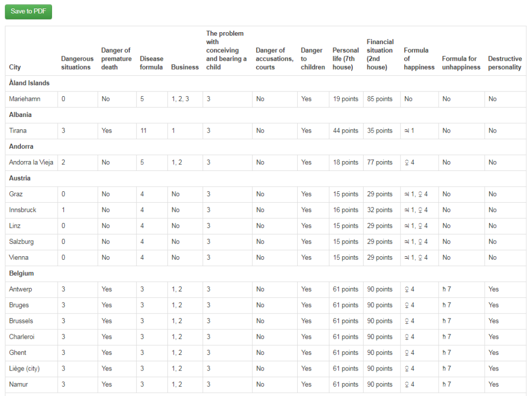Screen dimensions: 532x396
Task: Click the Mariehamn city cell
Action: click(x=24, y=99)
